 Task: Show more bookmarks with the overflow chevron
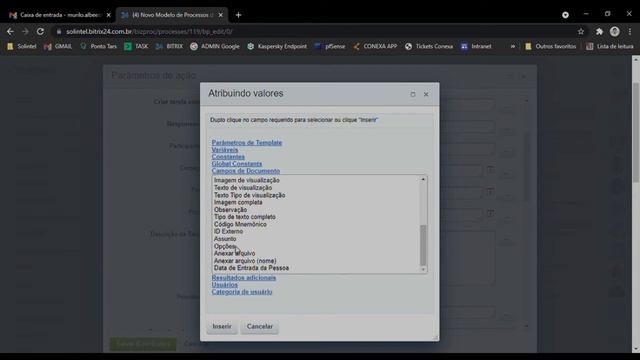[513, 47]
